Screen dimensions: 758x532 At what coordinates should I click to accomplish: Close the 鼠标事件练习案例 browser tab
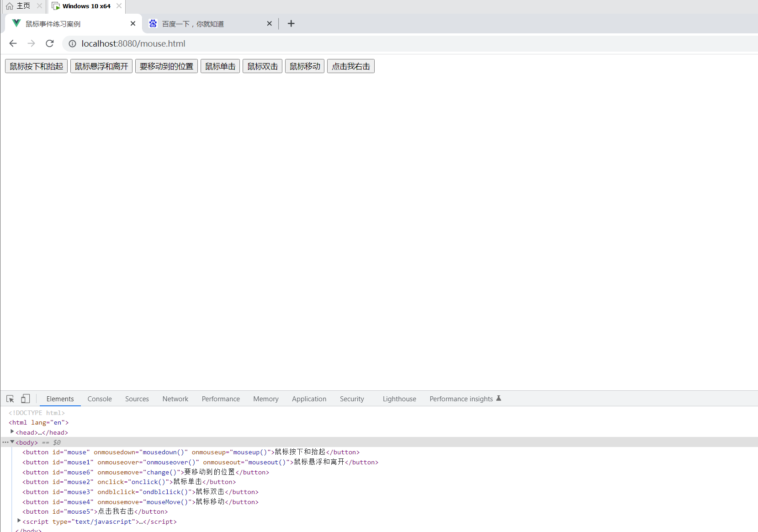pos(133,23)
